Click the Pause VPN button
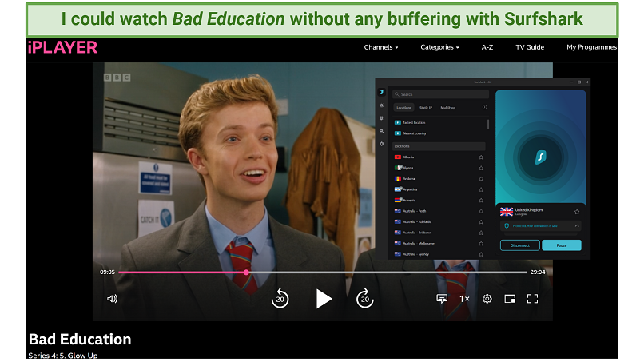The image size is (644, 362). pyautogui.click(x=562, y=245)
